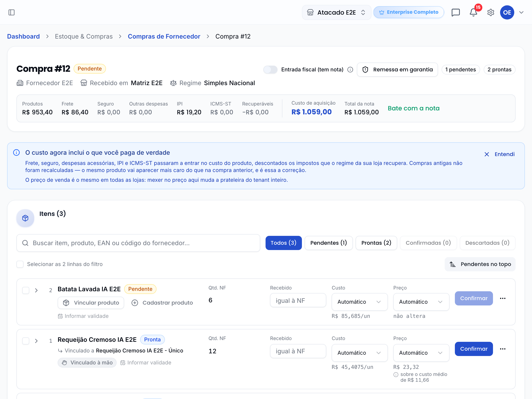This screenshot has height=399, width=532.
Task: Select the Descartadas (0) filter tab
Action: 487,243
